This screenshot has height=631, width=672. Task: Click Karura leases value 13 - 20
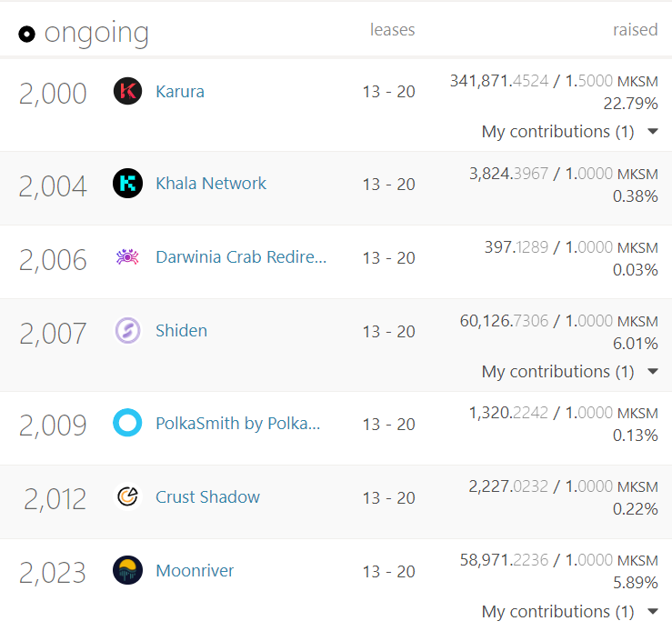point(388,92)
